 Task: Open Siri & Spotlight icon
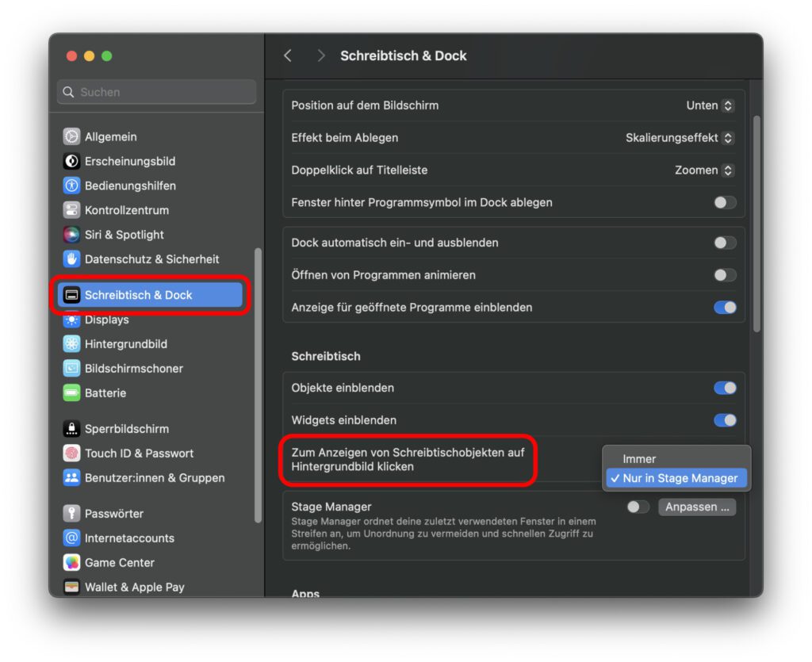tap(71, 235)
